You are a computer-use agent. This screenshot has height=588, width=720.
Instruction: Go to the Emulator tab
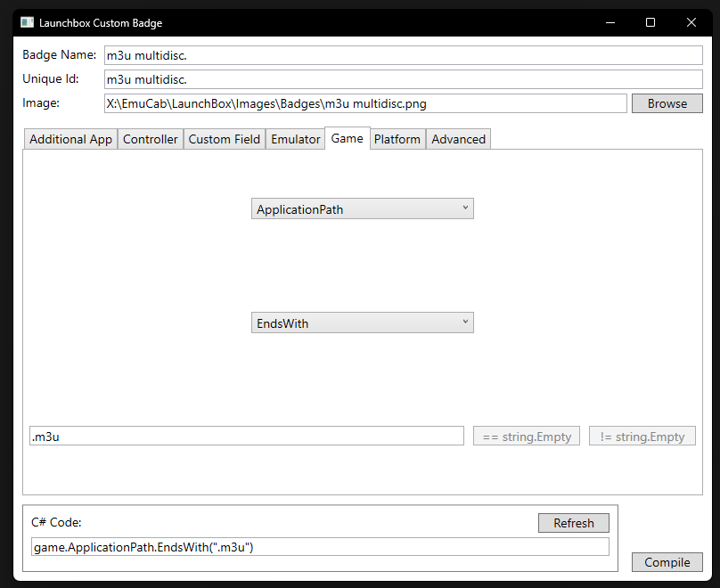tap(295, 139)
